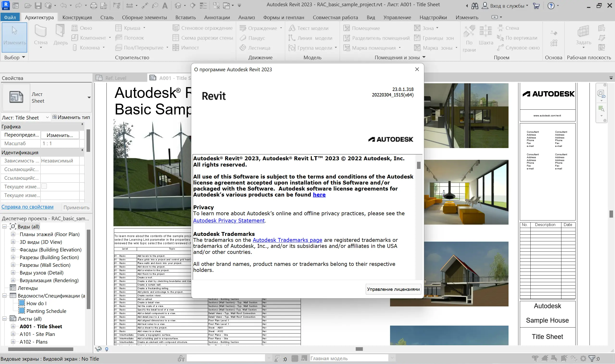Collapse the Графика properties section

[x=82, y=124]
